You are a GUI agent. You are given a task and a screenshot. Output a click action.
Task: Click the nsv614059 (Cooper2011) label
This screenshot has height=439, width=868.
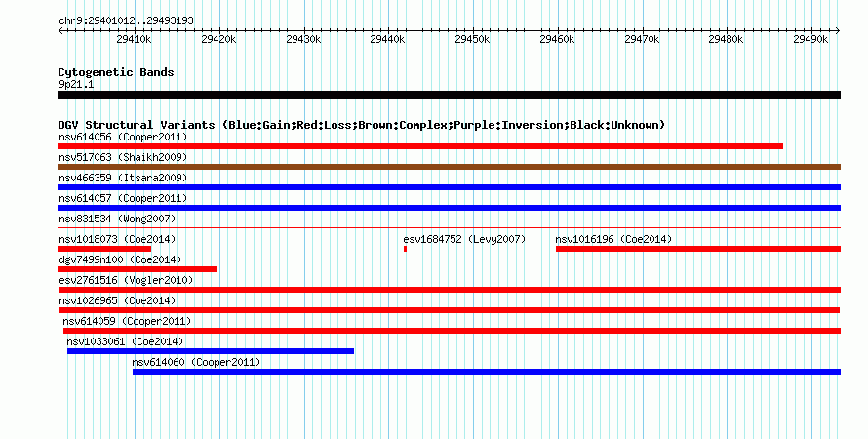(127, 321)
